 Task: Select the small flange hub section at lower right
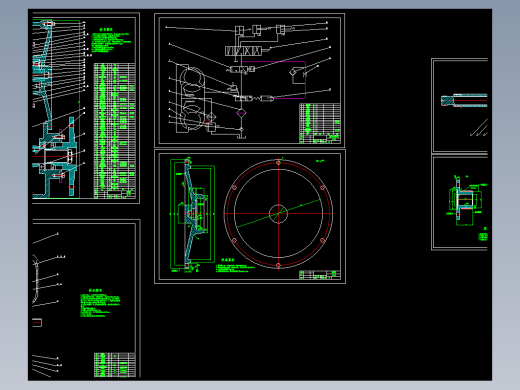tap(465, 200)
